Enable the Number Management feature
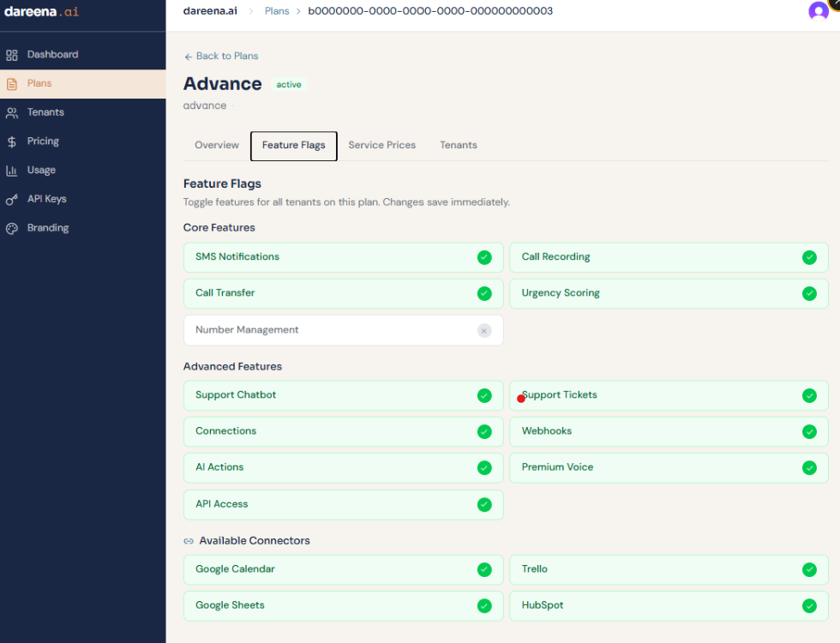 [484, 330]
